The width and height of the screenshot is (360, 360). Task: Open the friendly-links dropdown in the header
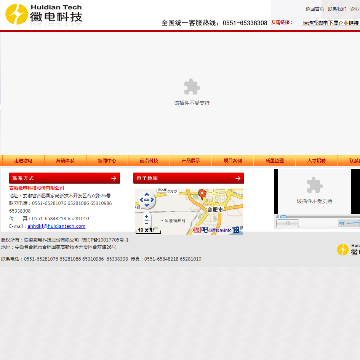tap(330, 23)
